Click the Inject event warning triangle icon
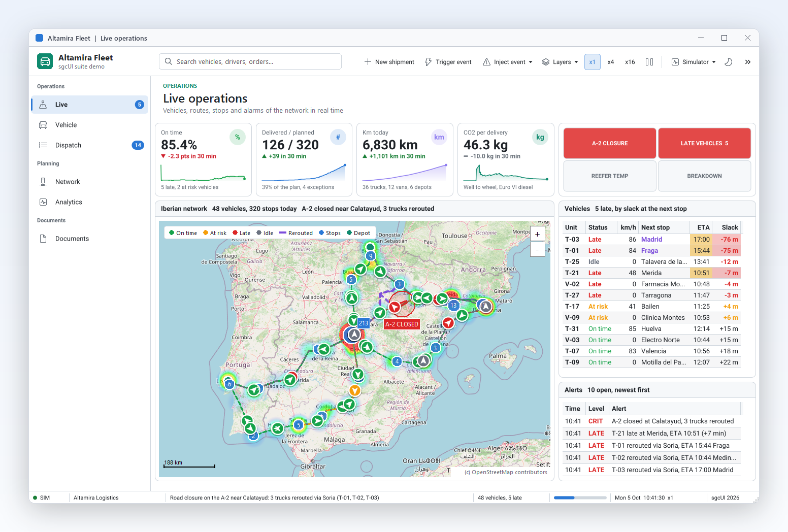 click(x=486, y=62)
